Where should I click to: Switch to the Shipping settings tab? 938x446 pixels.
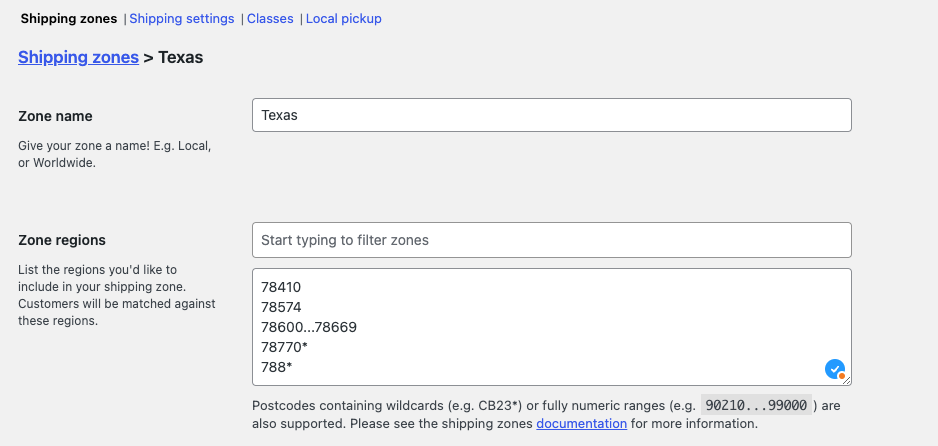(x=182, y=19)
